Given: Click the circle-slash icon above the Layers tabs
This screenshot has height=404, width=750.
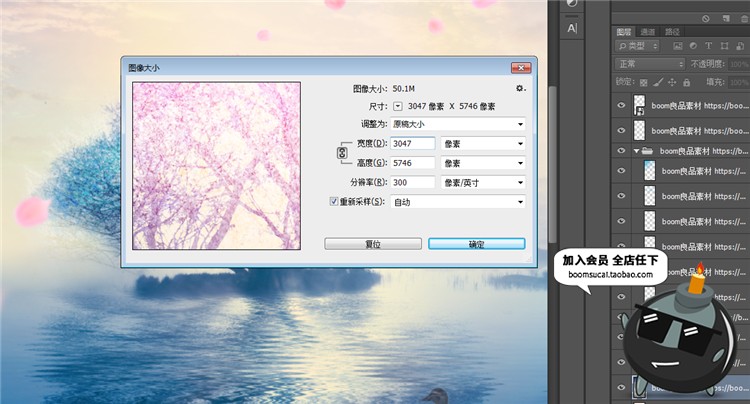Looking at the screenshot, I should 706,19.
